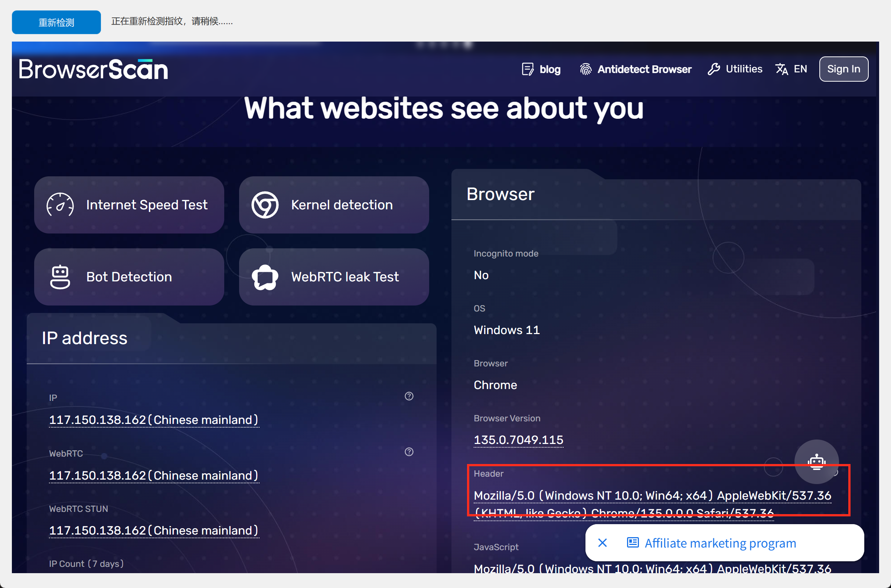
Task: Click the Incognito mode No value
Action: click(481, 275)
